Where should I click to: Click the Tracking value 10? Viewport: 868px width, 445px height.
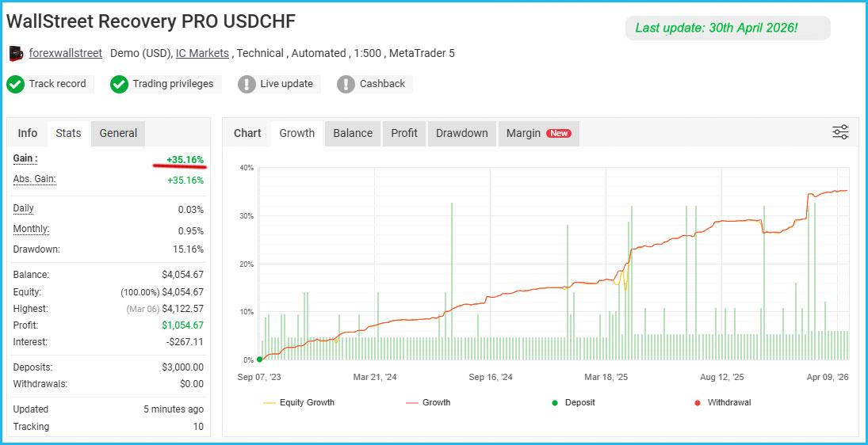(x=198, y=426)
